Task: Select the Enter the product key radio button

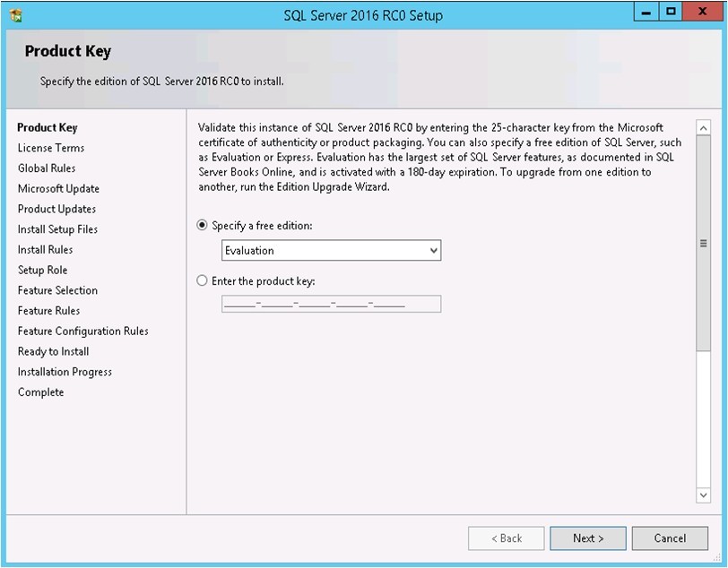Action: click(x=202, y=280)
